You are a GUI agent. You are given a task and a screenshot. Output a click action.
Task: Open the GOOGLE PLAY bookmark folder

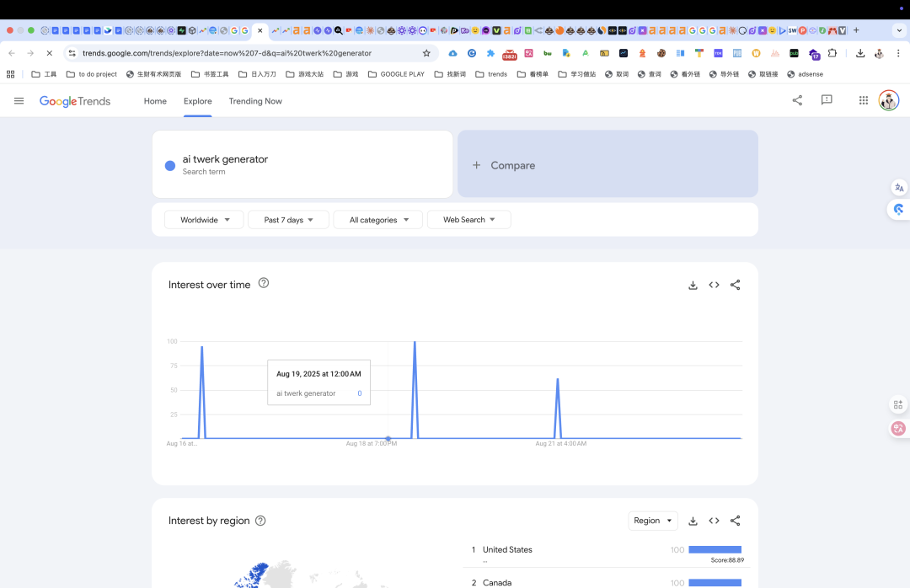click(x=396, y=74)
